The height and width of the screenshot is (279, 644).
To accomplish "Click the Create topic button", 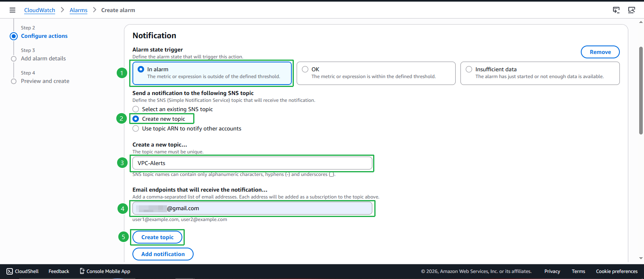I will pos(157,237).
